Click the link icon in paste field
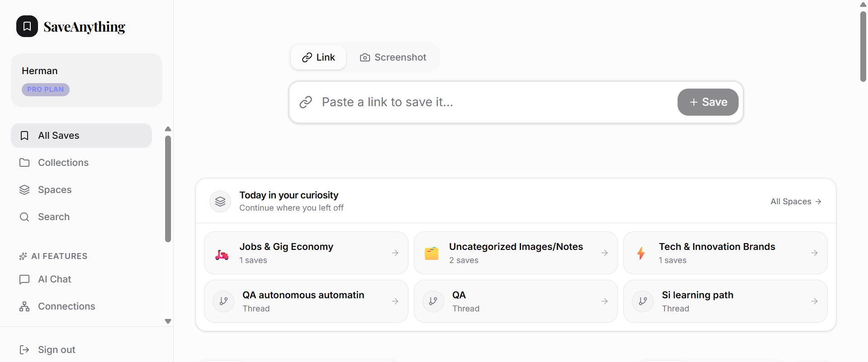This screenshot has height=362, width=868. click(306, 102)
